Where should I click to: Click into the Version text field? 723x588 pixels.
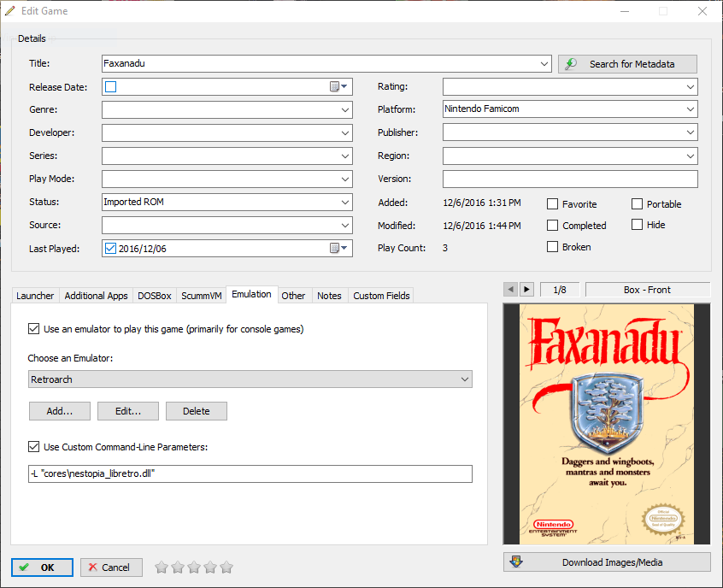[x=570, y=179]
